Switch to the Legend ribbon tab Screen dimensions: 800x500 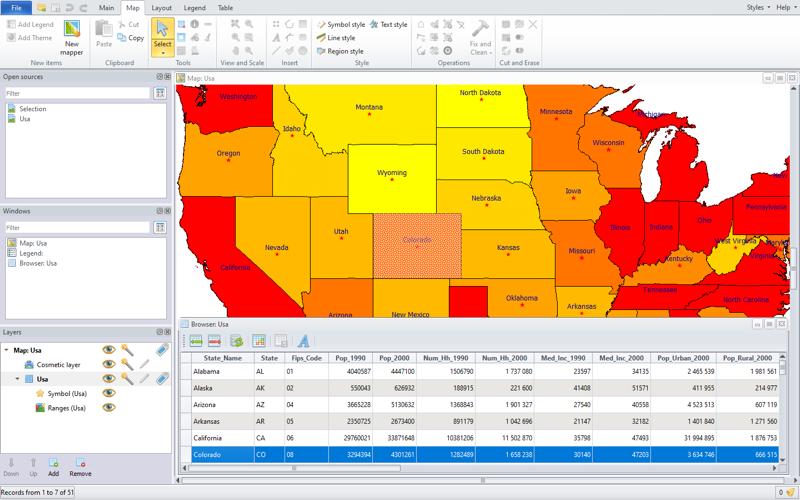[x=194, y=8]
